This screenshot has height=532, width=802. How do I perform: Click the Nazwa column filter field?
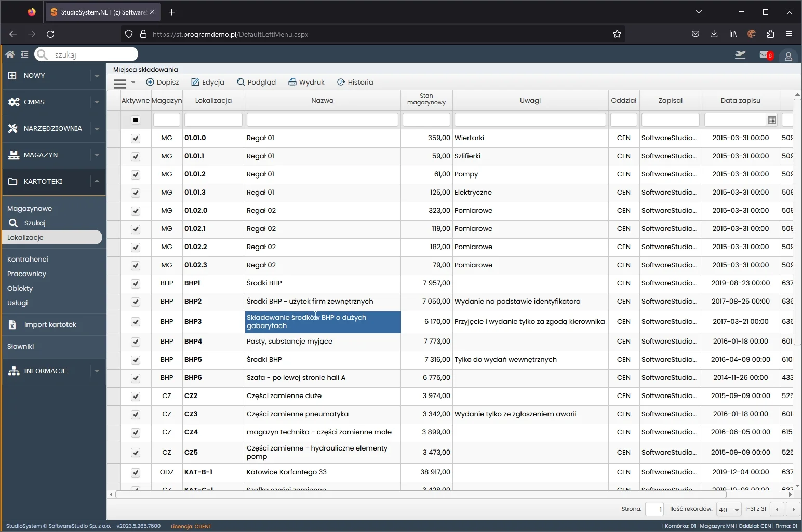click(322, 120)
